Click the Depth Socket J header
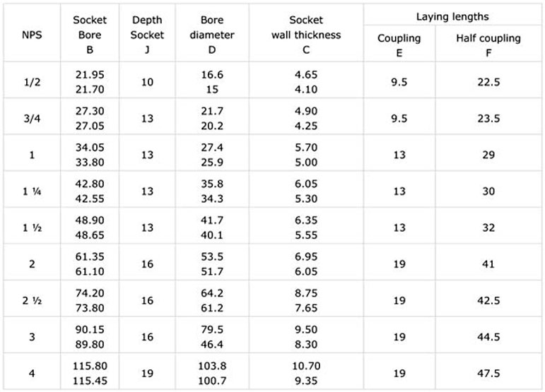 click(147, 35)
